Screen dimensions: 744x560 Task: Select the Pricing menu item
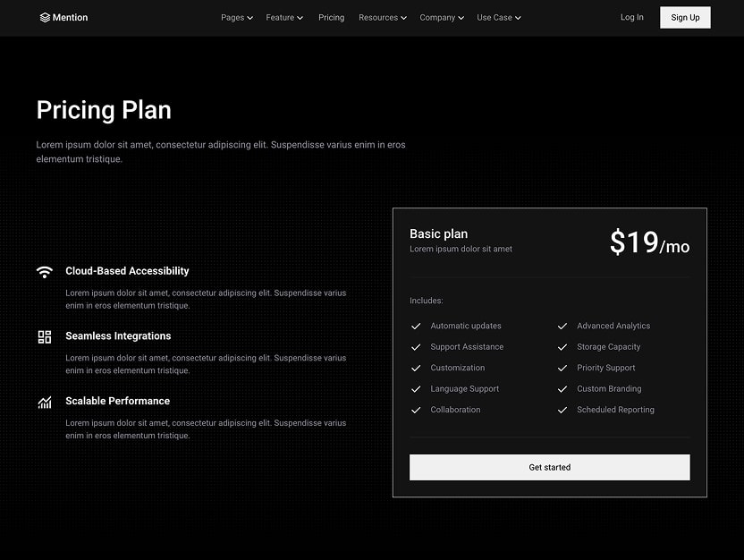[x=331, y=17]
